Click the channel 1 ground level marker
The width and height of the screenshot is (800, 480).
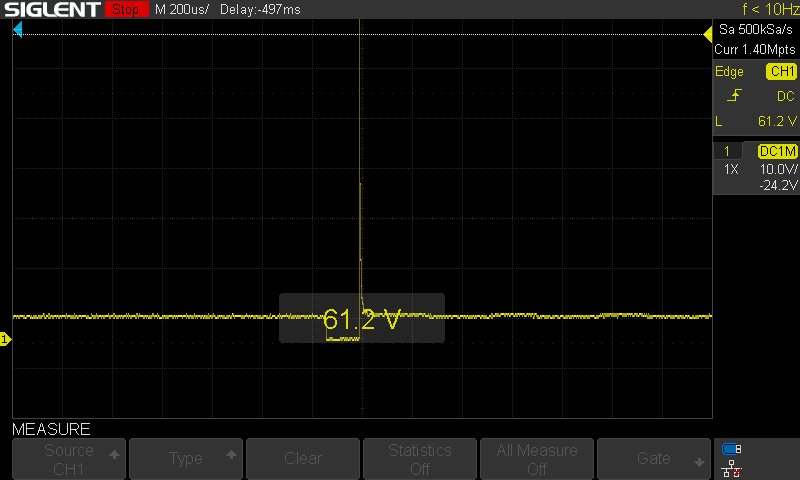(x=5, y=341)
